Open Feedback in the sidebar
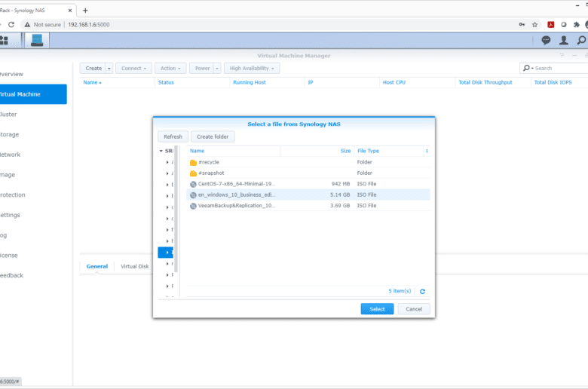 pyautogui.click(x=11, y=275)
